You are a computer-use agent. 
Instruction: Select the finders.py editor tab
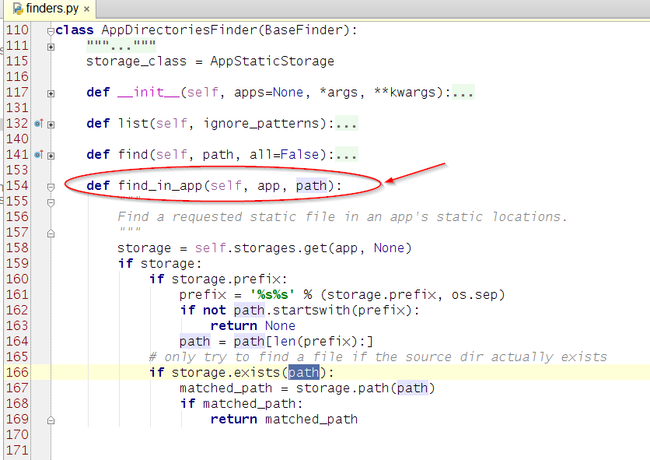click(51, 8)
